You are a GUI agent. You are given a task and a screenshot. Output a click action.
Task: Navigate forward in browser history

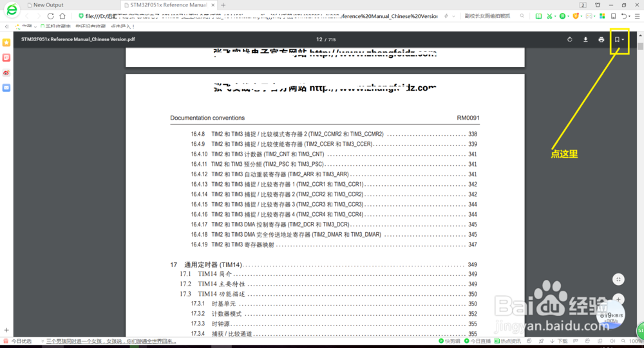(39, 16)
